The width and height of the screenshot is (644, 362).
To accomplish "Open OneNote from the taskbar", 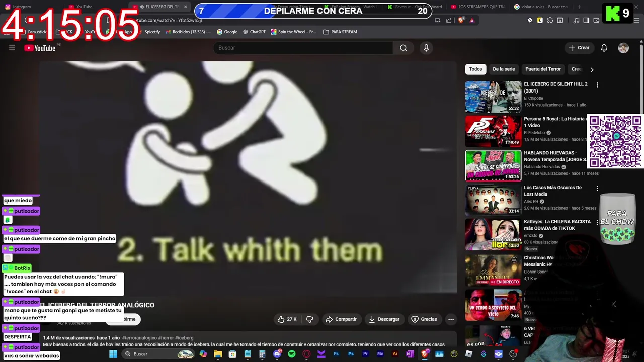I will coord(410,354).
